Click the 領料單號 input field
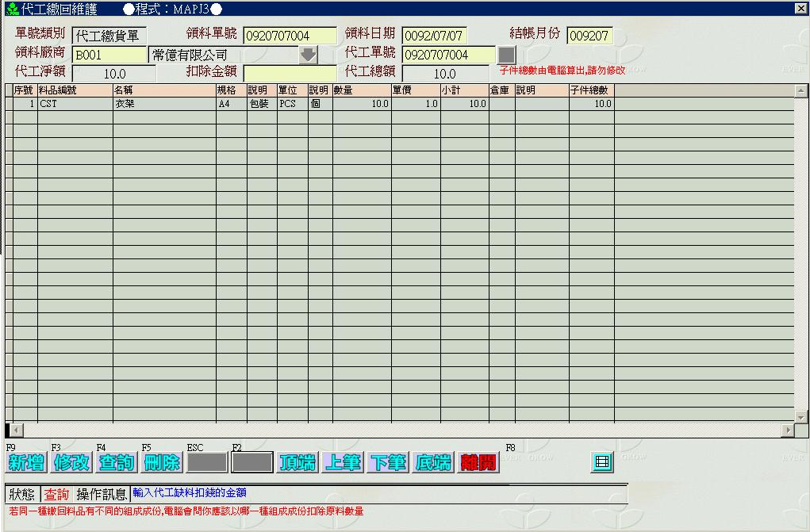 pyautogui.click(x=290, y=36)
